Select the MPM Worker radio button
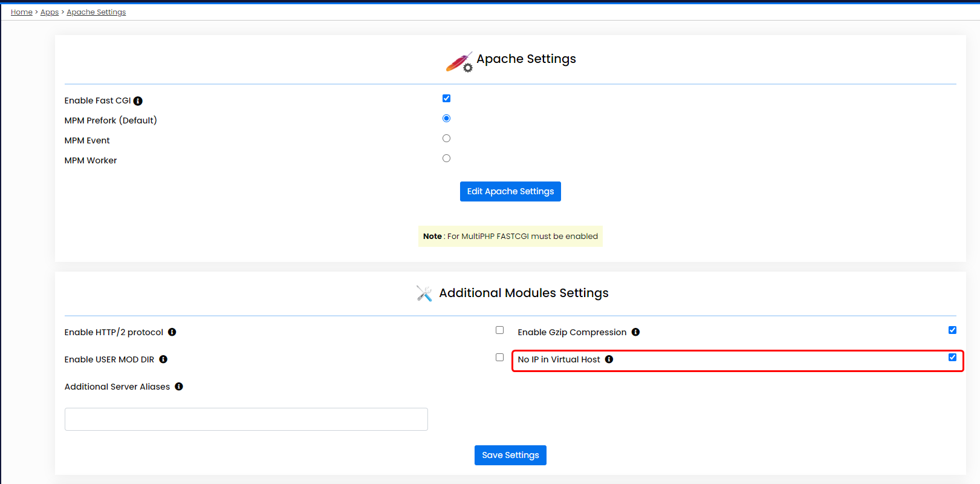The width and height of the screenshot is (980, 484). point(446,159)
